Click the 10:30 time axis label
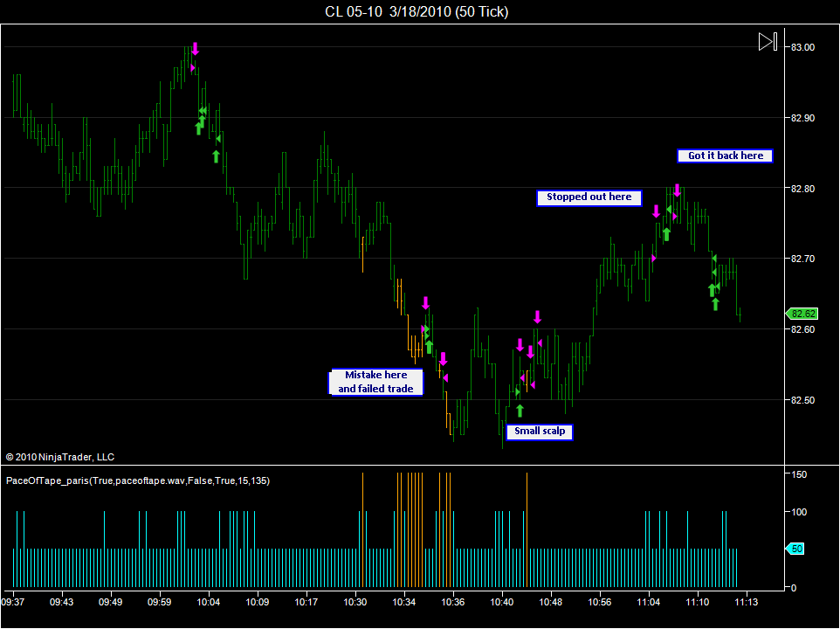Image resolution: width=840 pixels, height=629 pixels. click(355, 602)
